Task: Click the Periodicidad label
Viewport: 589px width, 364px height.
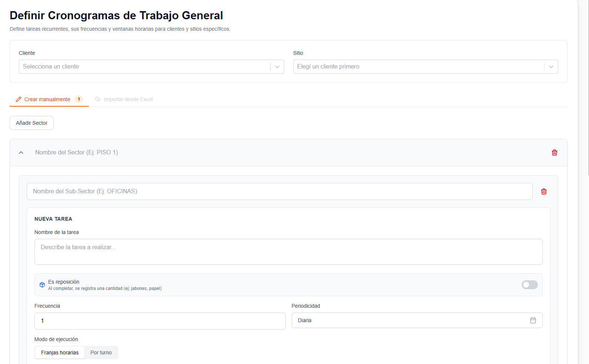Action: (x=306, y=306)
